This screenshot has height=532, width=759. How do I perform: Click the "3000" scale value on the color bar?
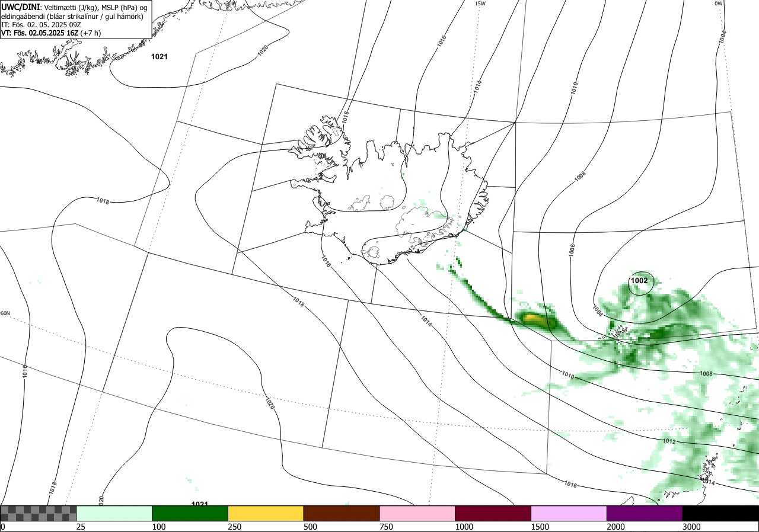click(x=691, y=527)
